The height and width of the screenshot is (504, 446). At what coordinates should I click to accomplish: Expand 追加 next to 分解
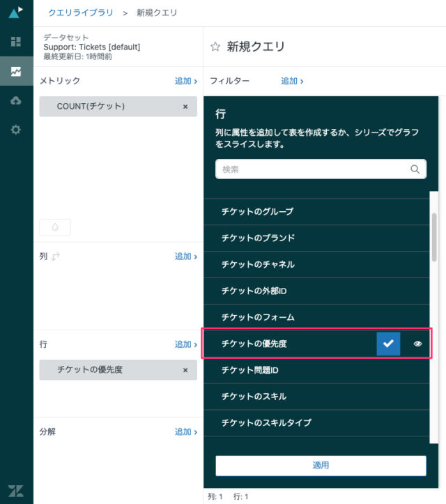pyautogui.click(x=185, y=432)
